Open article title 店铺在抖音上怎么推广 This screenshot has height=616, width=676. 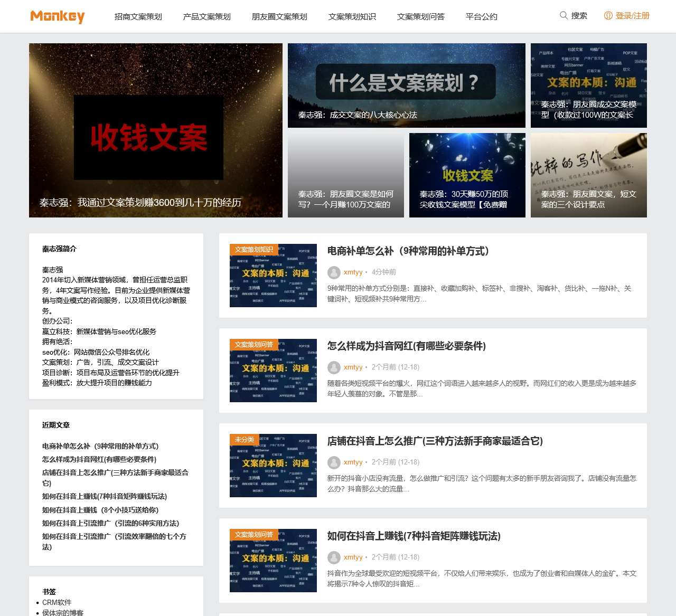pyautogui.click(x=435, y=441)
